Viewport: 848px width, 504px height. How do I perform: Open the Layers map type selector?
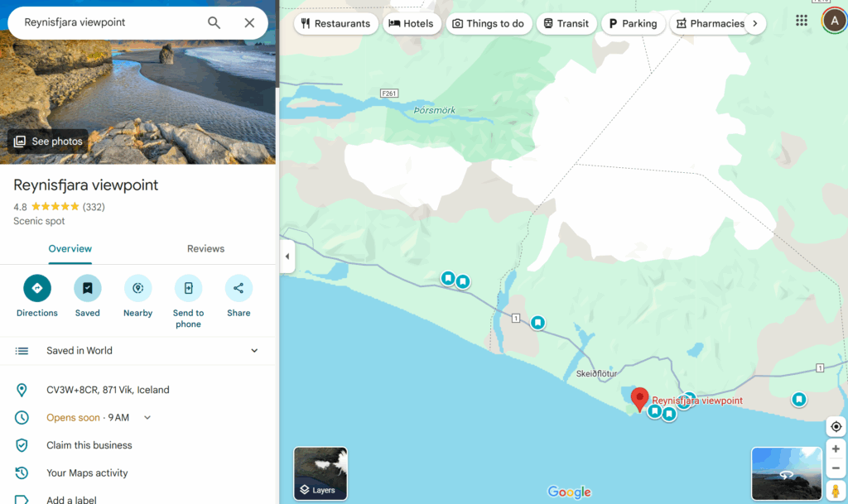click(320, 473)
